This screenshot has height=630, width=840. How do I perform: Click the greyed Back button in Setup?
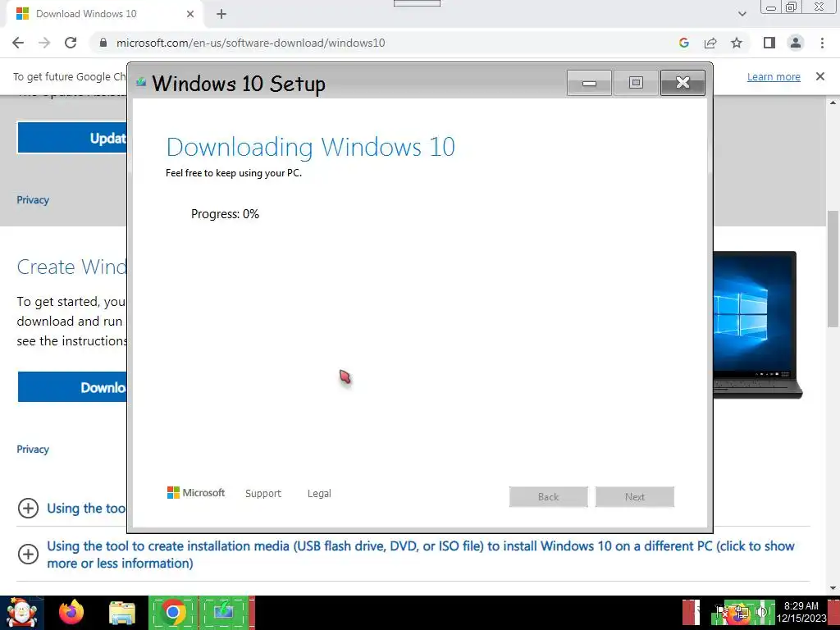click(549, 496)
